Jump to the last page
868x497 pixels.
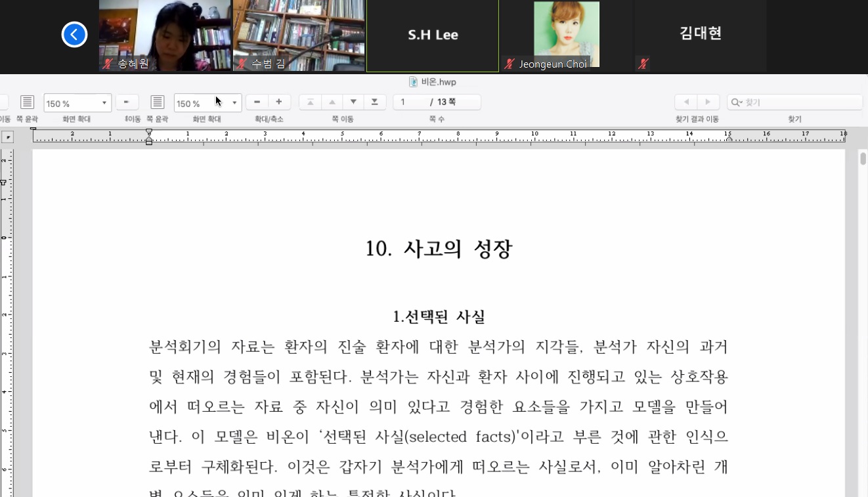[374, 102]
